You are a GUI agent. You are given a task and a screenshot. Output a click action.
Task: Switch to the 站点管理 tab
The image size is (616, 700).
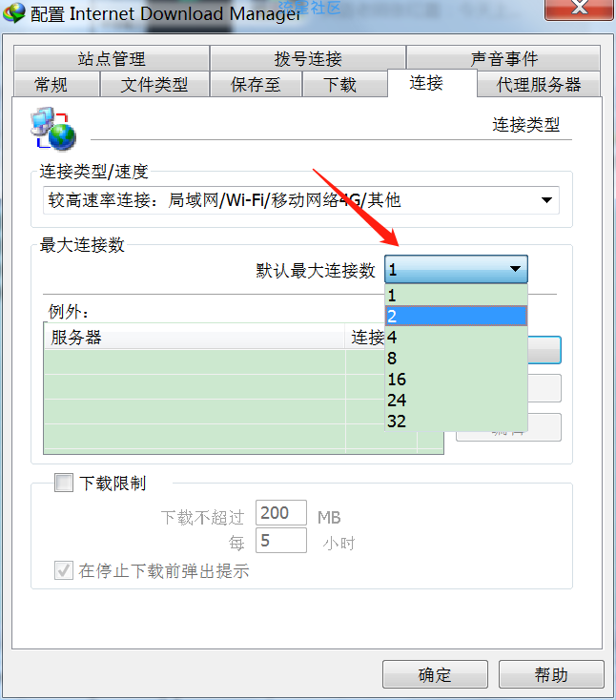click(112, 58)
